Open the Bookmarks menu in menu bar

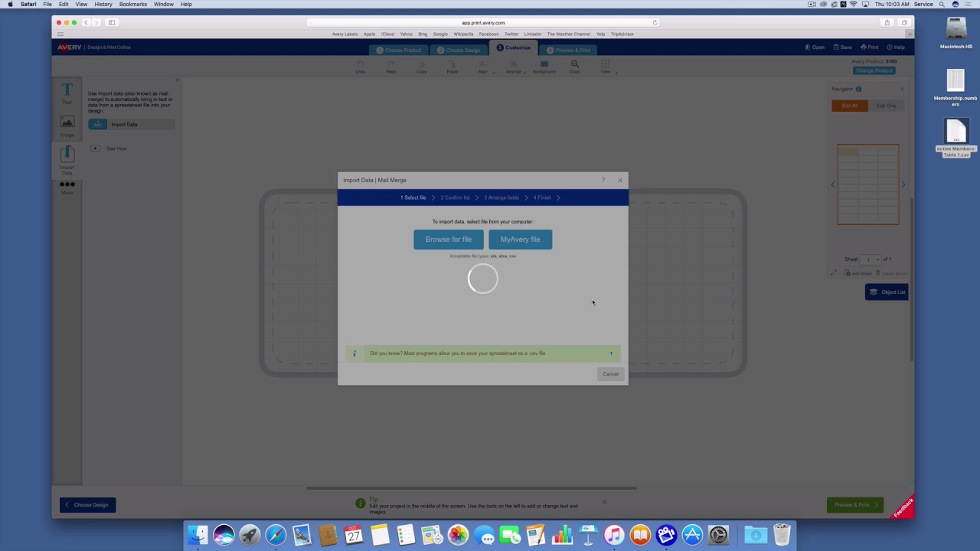point(132,5)
